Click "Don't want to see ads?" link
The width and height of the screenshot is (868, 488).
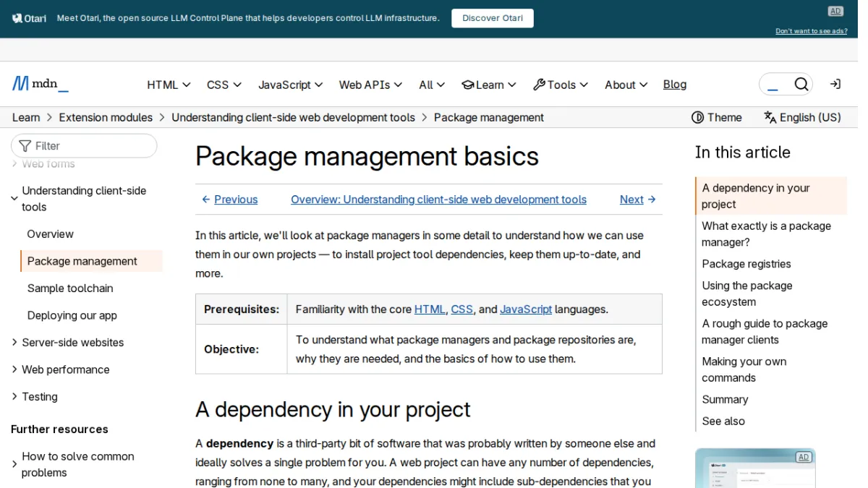coord(812,31)
